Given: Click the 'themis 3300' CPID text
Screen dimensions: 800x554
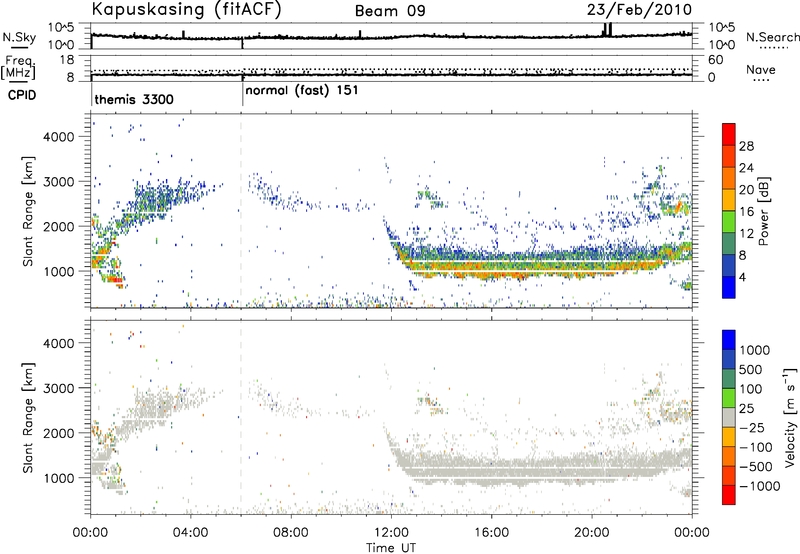Looking at the screenshot, I should pyautogui.click(x=134, y=99).
